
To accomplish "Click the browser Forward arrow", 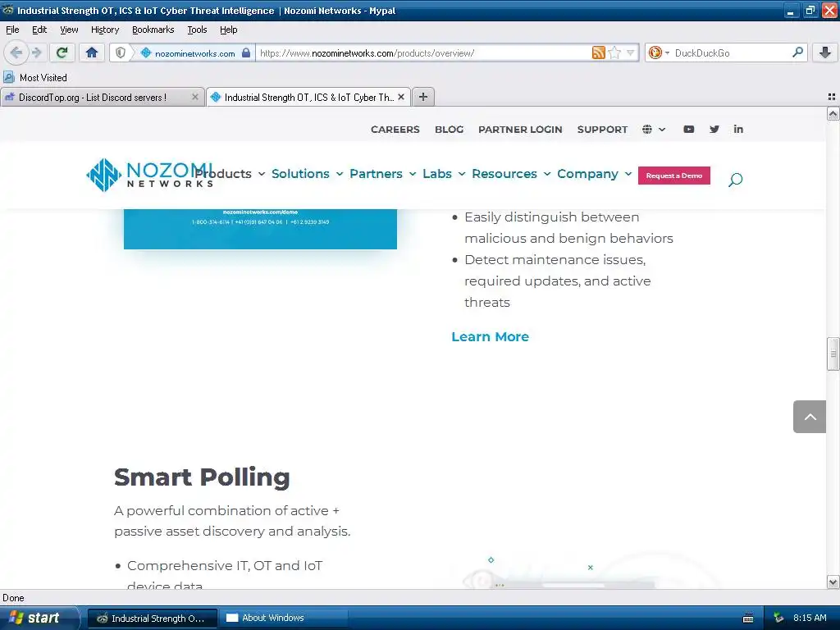I will tap(37, 52).
